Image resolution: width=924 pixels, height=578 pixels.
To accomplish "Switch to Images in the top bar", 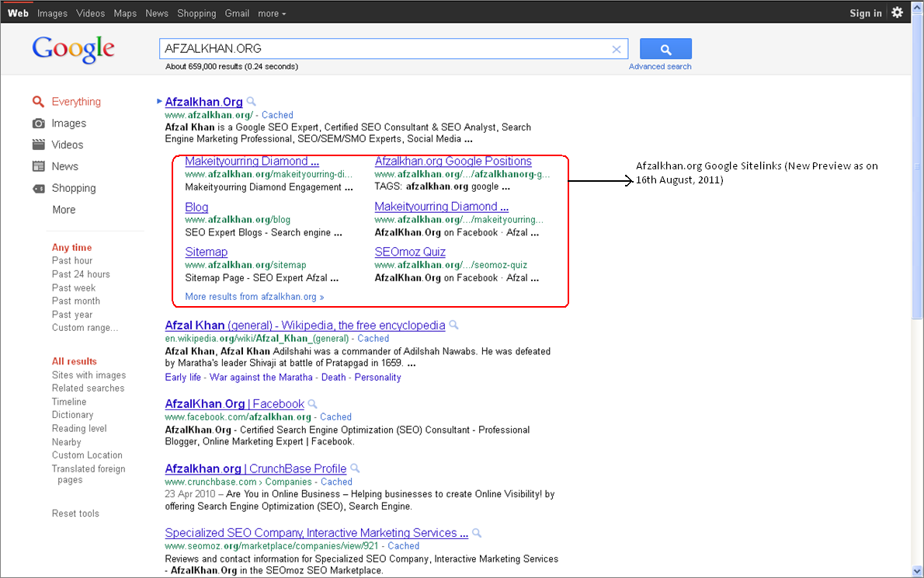I will point(53,13).
